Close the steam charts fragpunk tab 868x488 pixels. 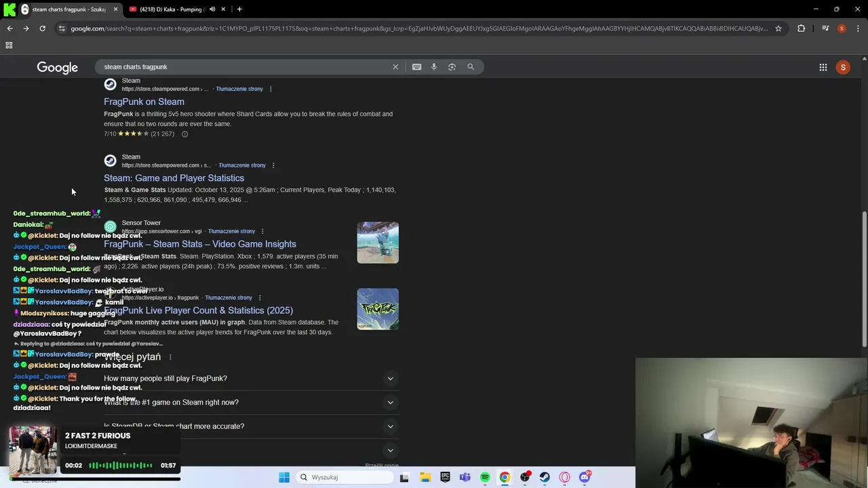115,9
